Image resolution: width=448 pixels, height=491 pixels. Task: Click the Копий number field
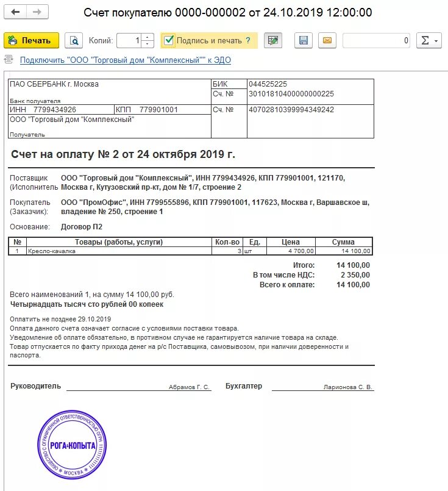click(129, 40)
